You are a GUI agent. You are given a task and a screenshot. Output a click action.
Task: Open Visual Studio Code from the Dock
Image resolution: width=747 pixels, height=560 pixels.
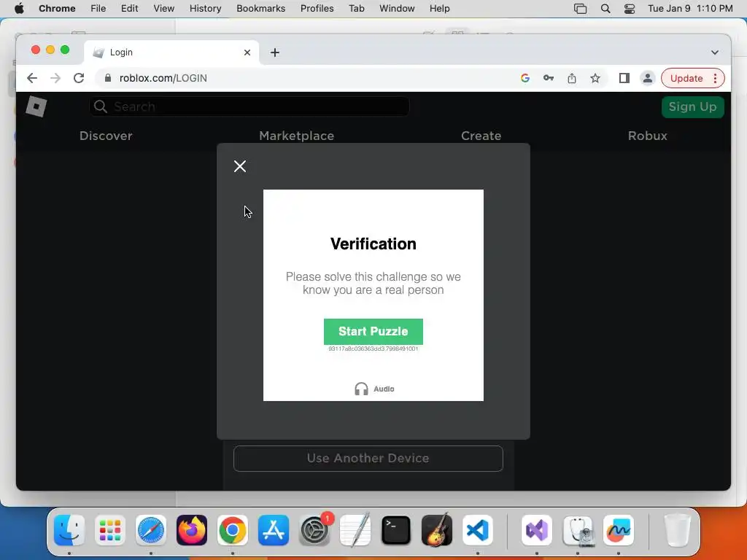478,530
